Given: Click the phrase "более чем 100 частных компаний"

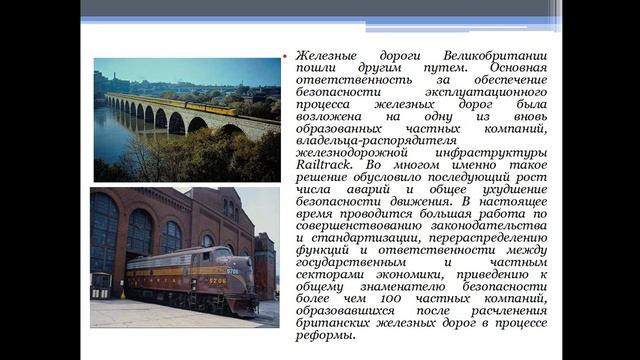Looking at the screenshot, I should 421,298.
